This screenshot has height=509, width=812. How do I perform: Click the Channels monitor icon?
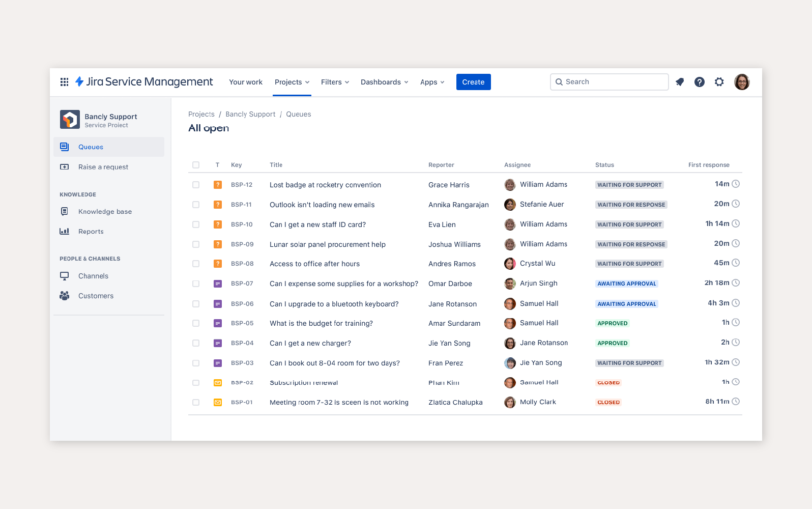pos(65,276)
